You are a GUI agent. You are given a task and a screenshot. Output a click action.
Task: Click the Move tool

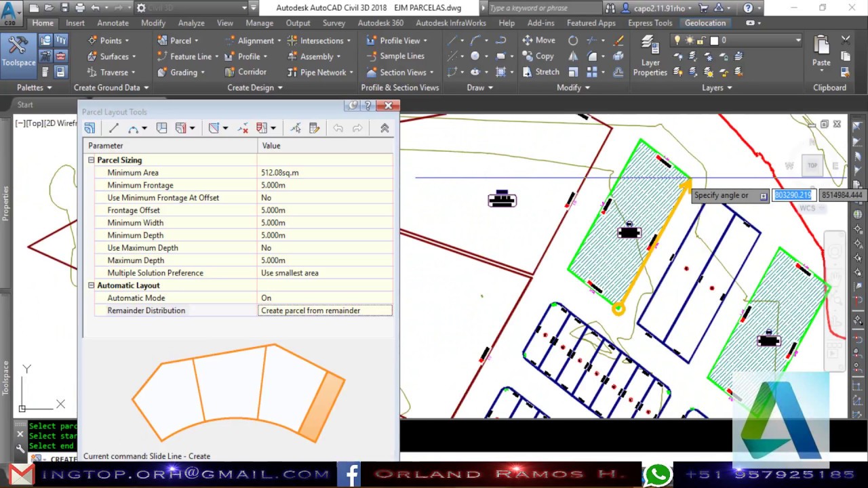538,40
